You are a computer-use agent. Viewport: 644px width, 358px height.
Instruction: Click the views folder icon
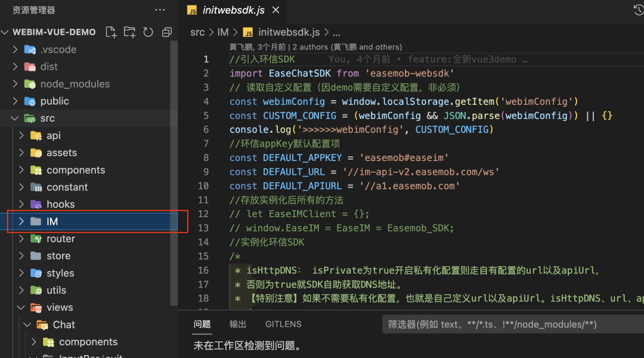[x=36, y=307]
